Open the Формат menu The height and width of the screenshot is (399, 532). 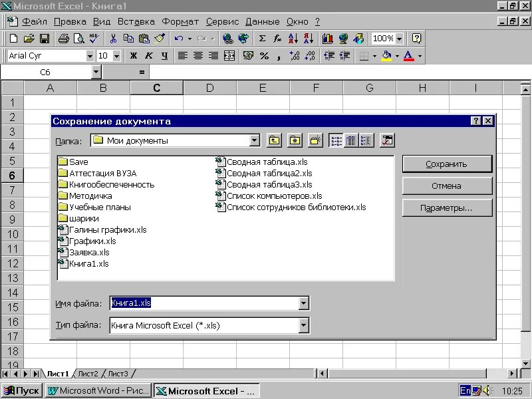point(180,22)
